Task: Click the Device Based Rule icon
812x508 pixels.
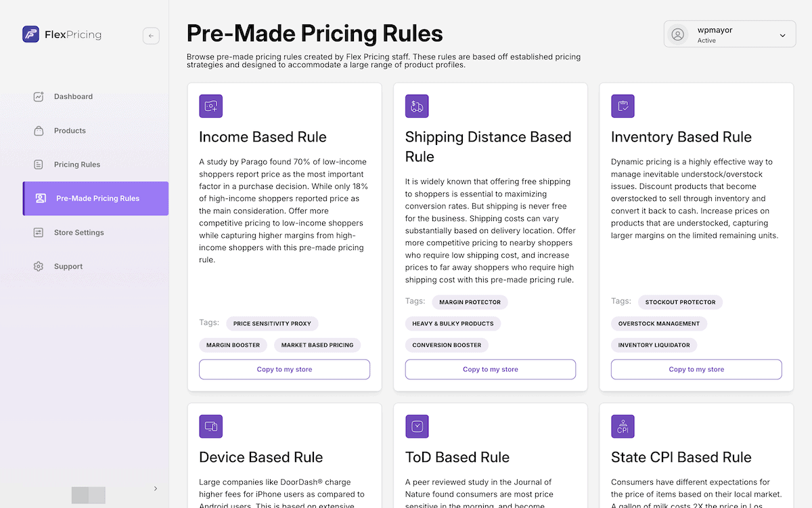Action: point(210,427)
